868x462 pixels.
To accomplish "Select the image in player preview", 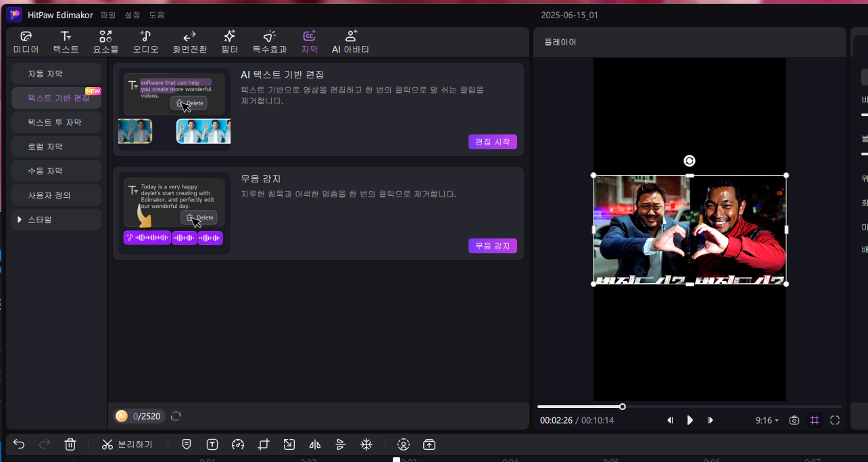I will coord(690,230).
